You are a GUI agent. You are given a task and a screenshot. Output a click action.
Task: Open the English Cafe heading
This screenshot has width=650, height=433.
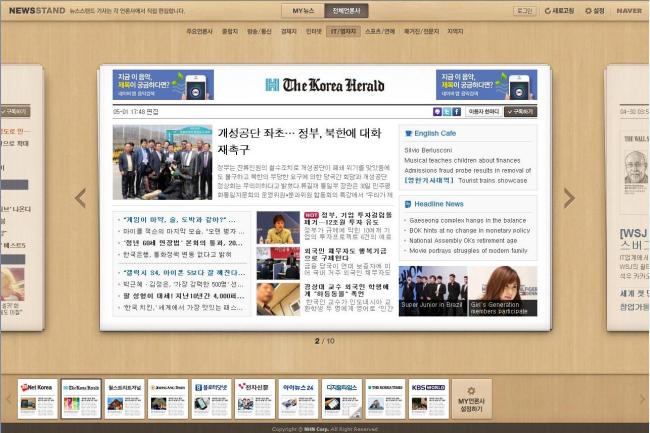[435, 133]
